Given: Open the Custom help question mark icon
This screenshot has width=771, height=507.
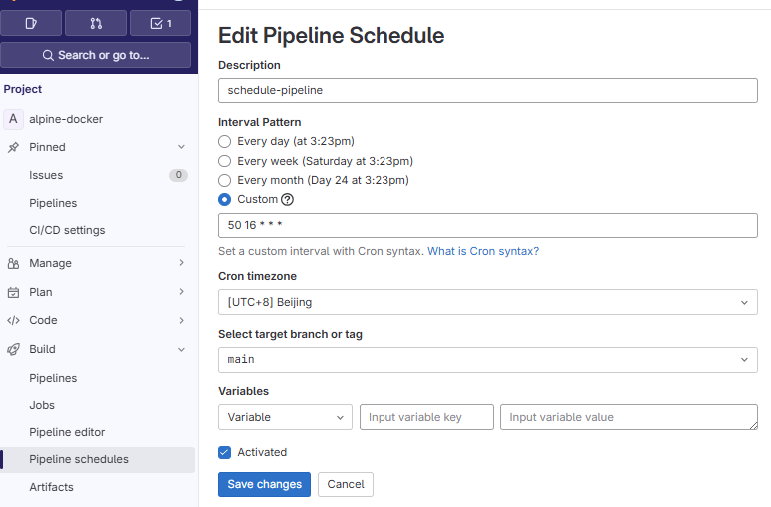Looking at the screenshot, I should point(287,199).
